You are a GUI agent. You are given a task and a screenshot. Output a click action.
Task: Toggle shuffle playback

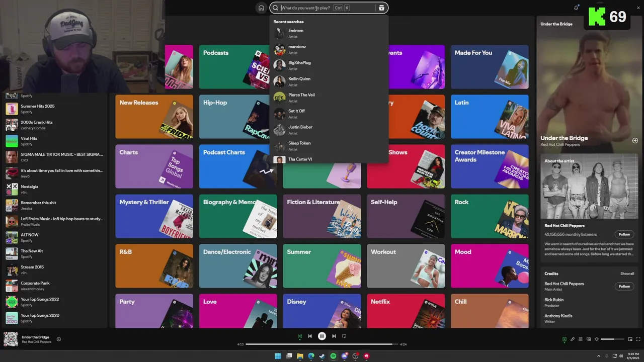pyautogui.click(x=300, y=336)
